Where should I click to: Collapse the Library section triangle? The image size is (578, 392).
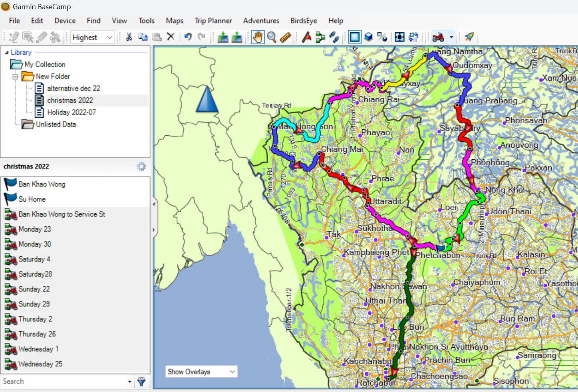coord(6,52)
